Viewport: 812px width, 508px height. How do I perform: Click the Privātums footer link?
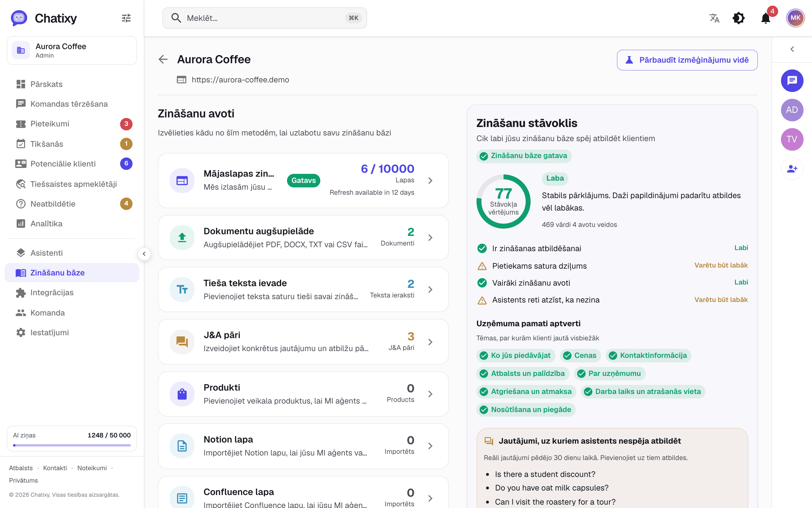[x=23, y=480]
